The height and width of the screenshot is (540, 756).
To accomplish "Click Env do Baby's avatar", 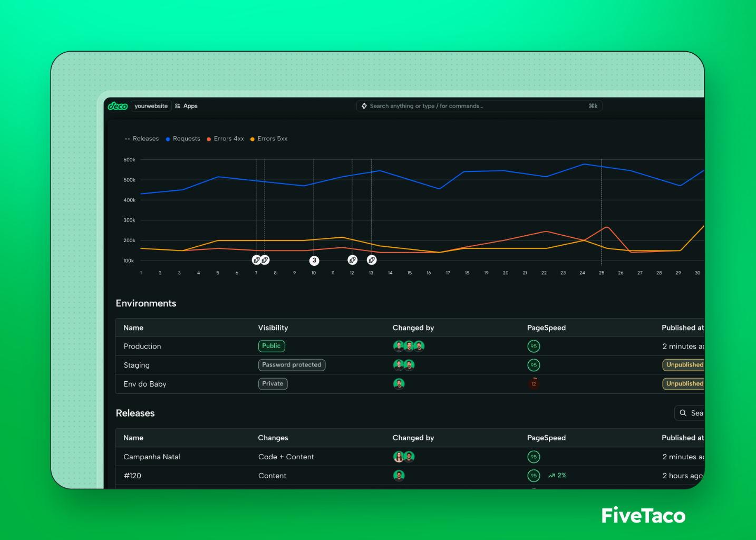I will (x=399, y=384).
